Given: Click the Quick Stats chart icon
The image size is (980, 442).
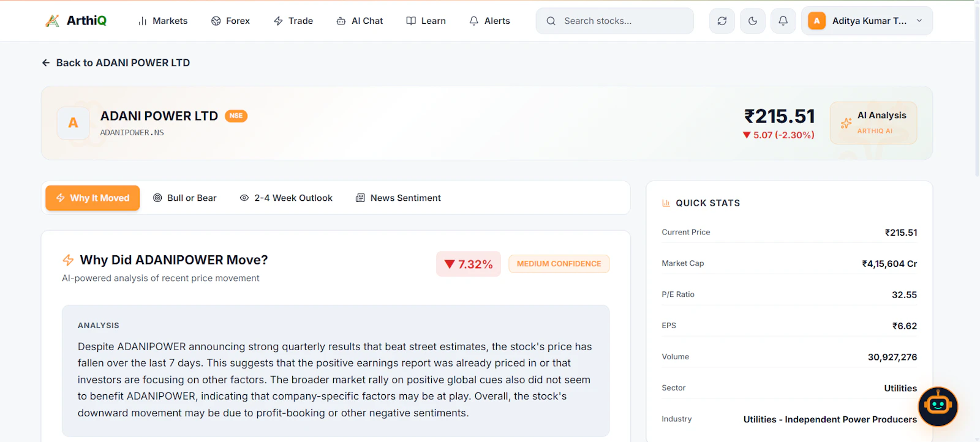Looking at the screenshot, I should click(x=666, y=203).
